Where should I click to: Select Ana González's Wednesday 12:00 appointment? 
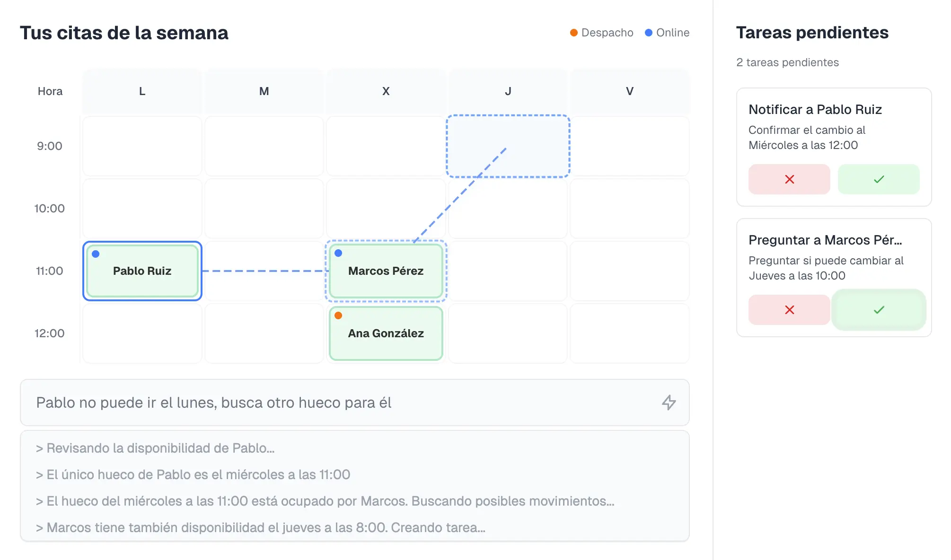pos(386,333)
